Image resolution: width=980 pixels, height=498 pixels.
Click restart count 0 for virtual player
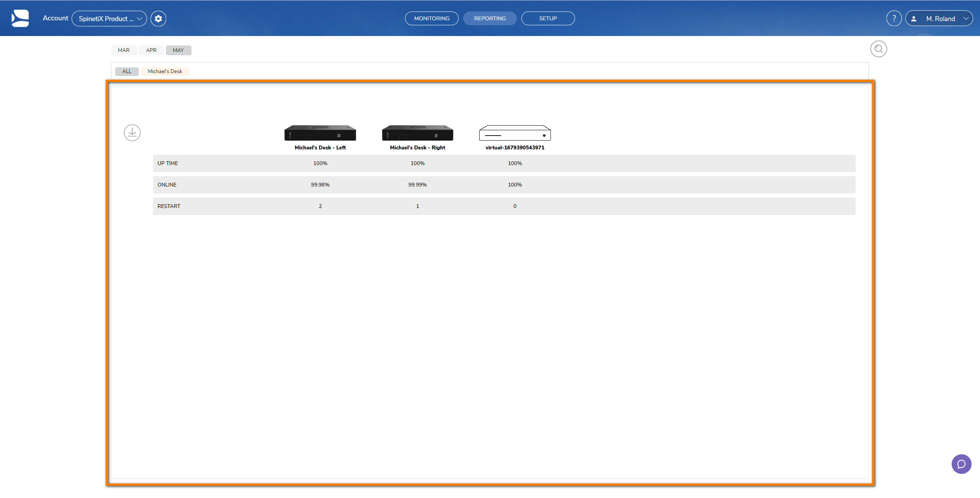point(515,206)
